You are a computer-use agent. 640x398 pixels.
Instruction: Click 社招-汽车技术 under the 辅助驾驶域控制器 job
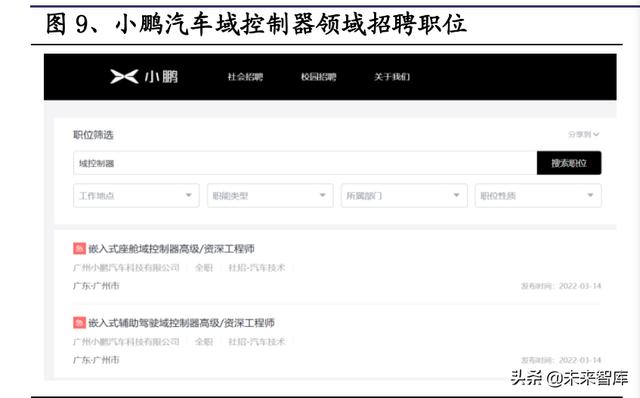(x=257, y=342)
